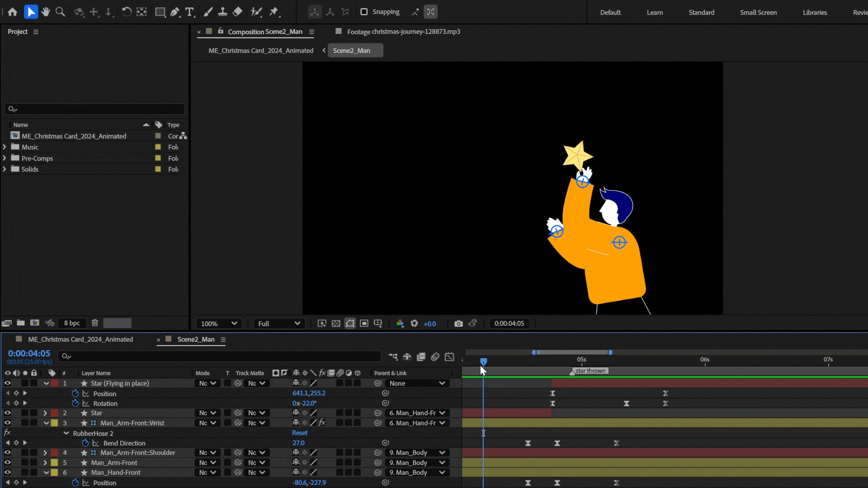The width and height of the screenshot is (868, 488).
Task: Select the Selection (arrow) tool
Action: 31,12
